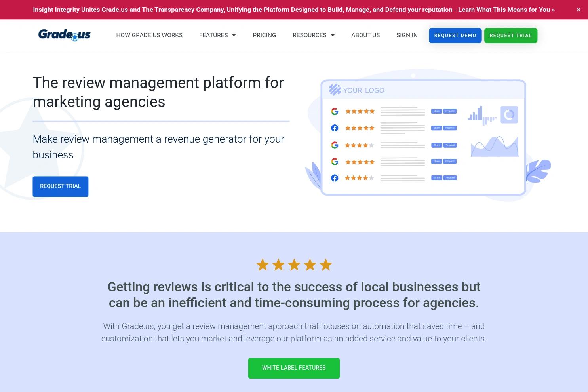Open the How Grade.us Works page

coord(149,35)
